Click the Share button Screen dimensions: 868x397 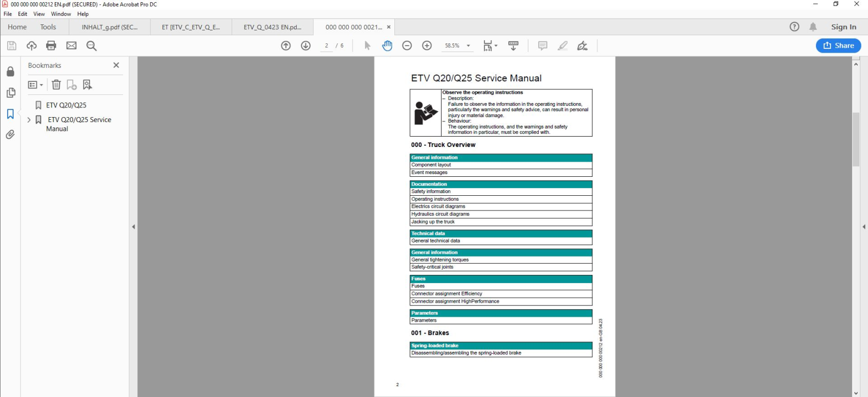[838, 46]
